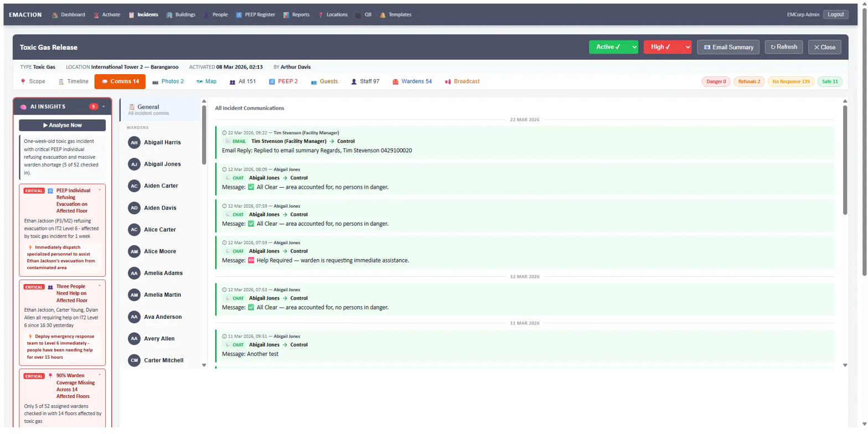Viewport: 868px width, 434px height.
Task: Click the Email Summary button
Action: tap(728, 47)
